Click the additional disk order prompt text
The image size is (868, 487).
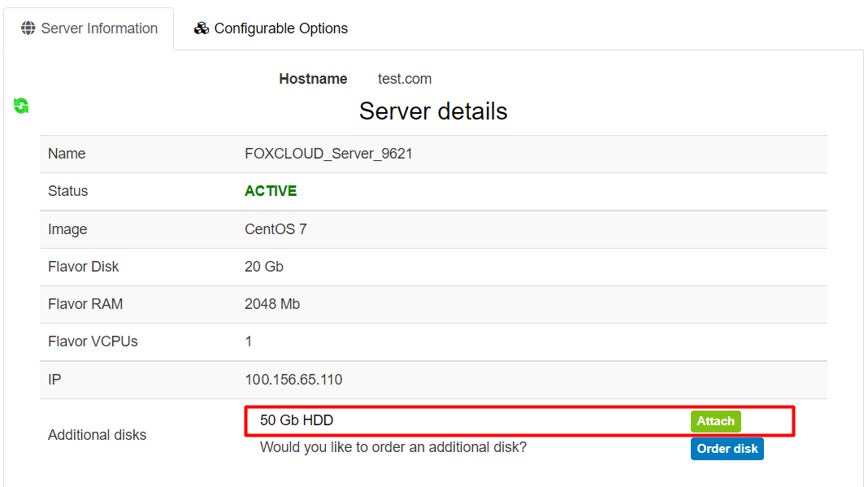393,447
